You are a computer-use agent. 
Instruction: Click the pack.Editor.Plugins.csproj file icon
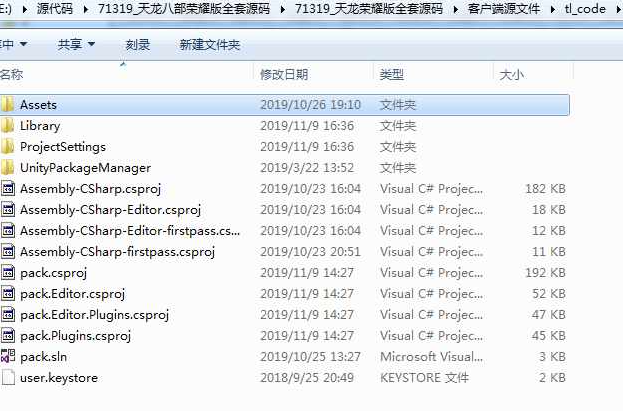coord(8,315)
